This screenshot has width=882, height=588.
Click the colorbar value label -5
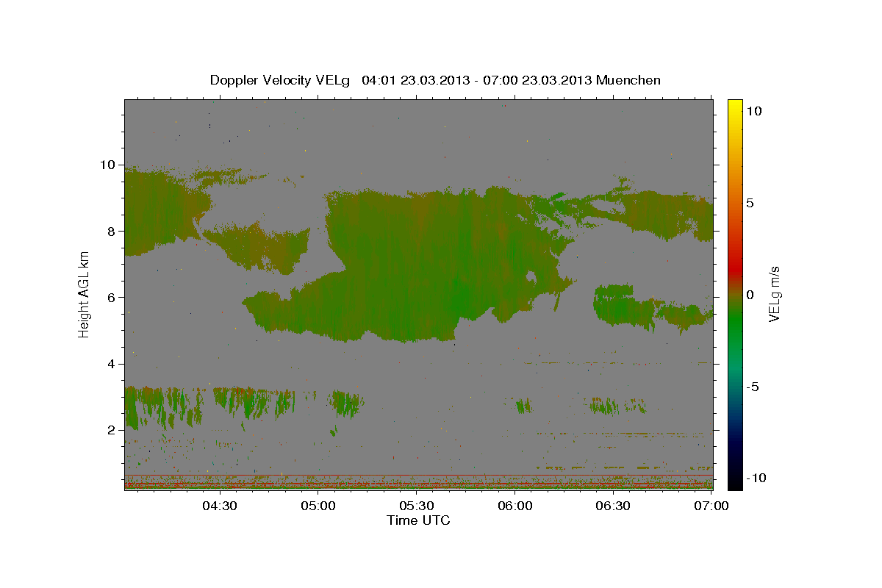tap(753, 387)
